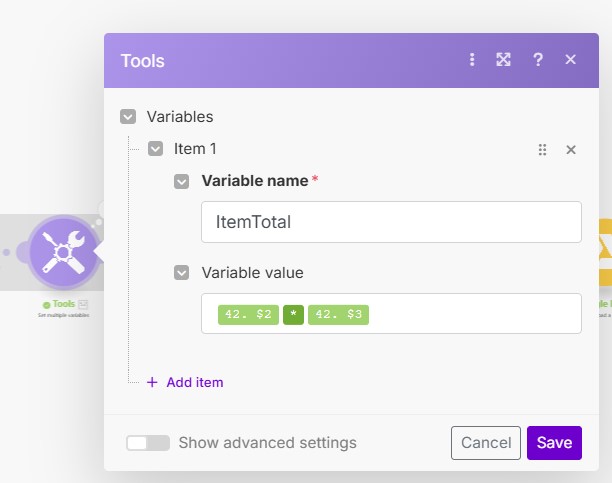Close the Tools dialog
The height and width of the screenshot is (483, 612).
click(571, 60)
